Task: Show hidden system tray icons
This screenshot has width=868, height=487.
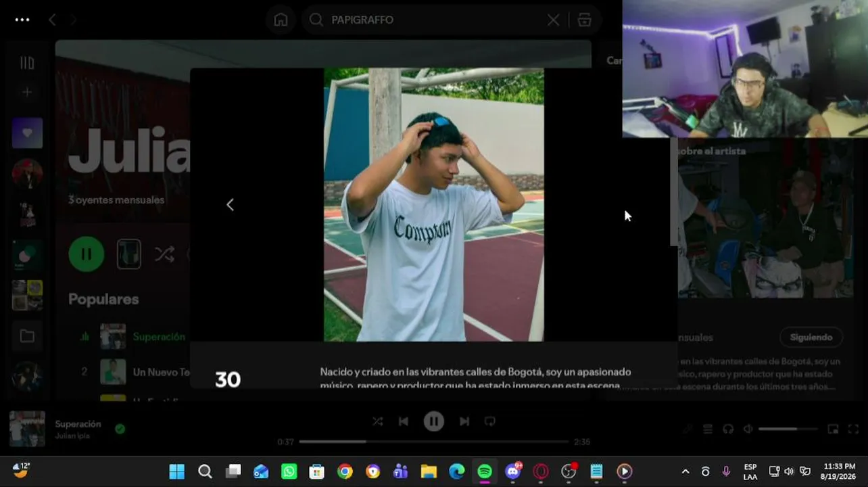Action: coord(685,471)
